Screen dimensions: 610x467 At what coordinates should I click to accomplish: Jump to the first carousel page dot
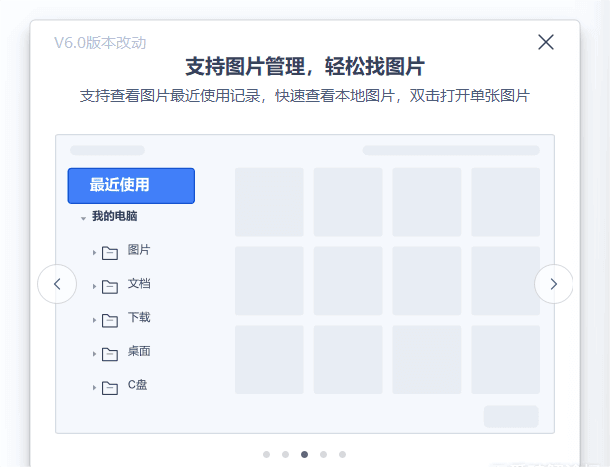tap(266, 454)
